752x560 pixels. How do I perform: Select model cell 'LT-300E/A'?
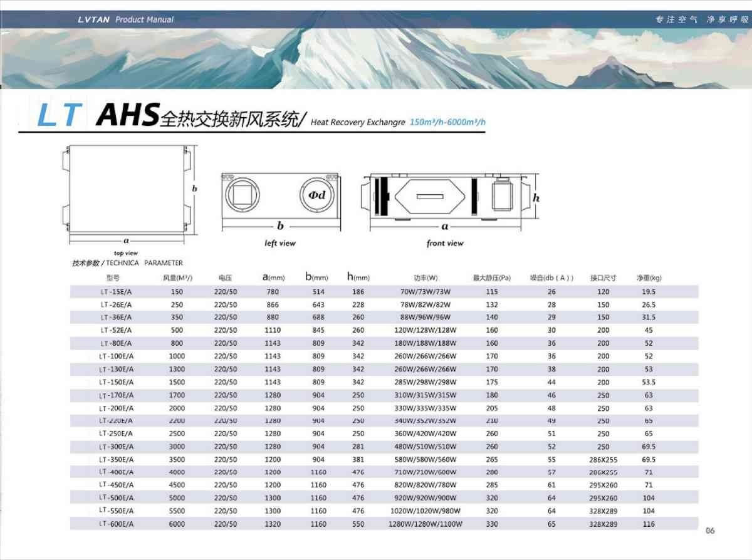pos(116,447)
